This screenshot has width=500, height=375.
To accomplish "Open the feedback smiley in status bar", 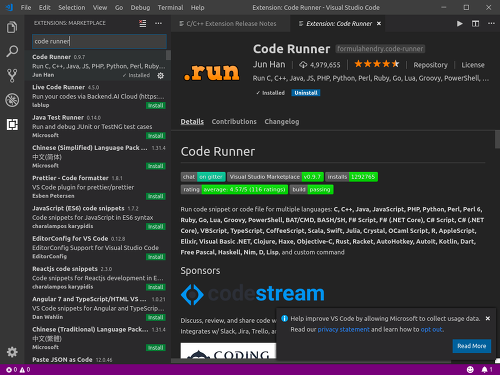I will (x=470, y=369).
